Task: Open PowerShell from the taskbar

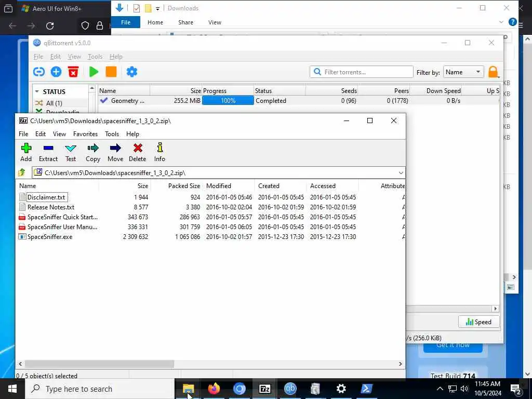Action: tap(366, 389)
